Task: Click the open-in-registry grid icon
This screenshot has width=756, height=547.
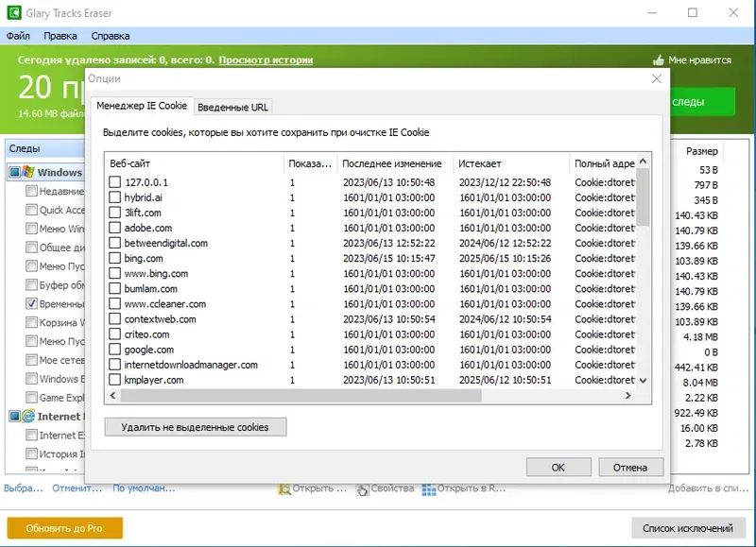Action: click(x=429, y=489)
